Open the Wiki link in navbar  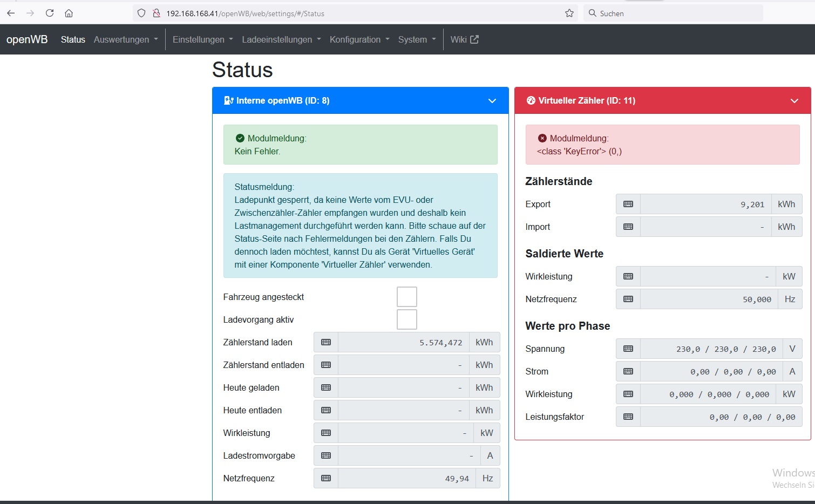465,39
